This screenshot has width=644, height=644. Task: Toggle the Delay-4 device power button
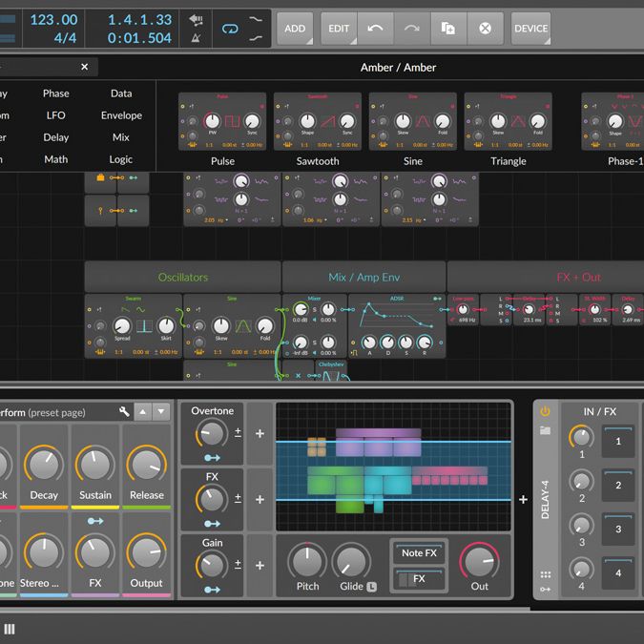545,411
